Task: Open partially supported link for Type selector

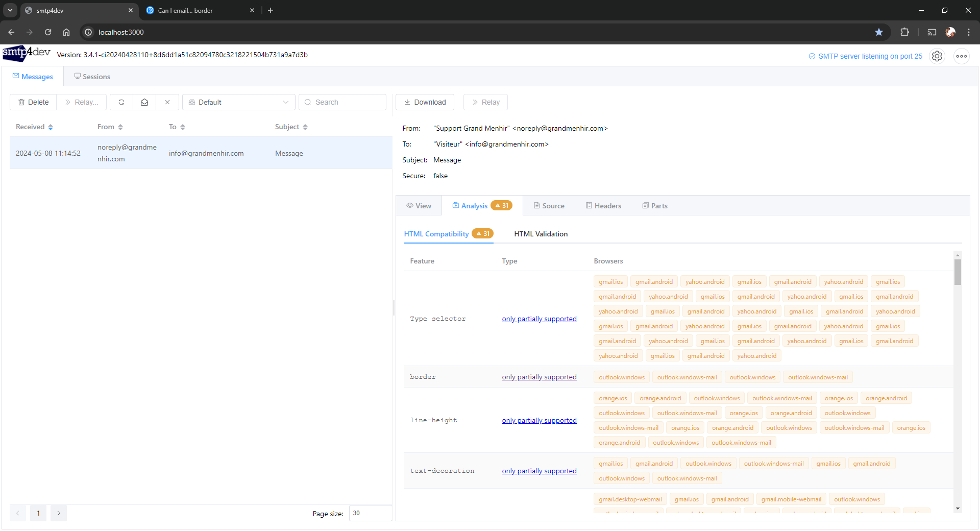Action: [539, 319]
